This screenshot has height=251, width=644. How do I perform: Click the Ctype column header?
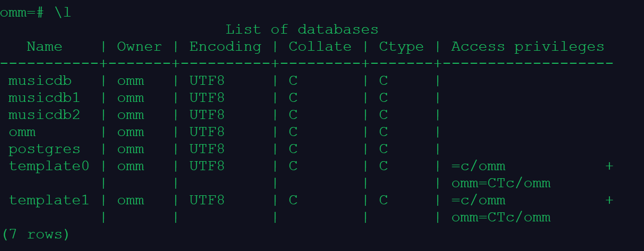click(x=401, y=48)
